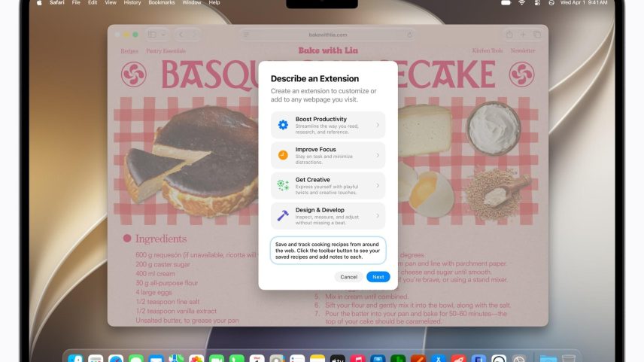Image resolution: width=644 pixels, height=362 pixels.
Task: Open the Window menu
Action: pos(192,2)
